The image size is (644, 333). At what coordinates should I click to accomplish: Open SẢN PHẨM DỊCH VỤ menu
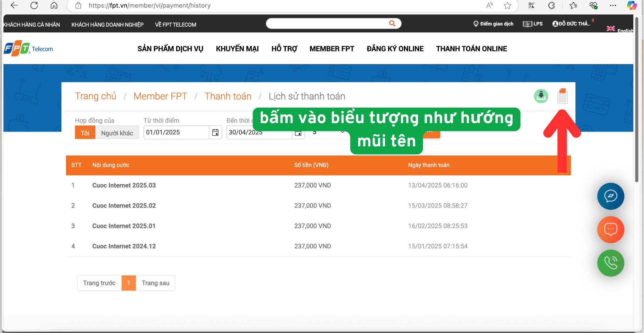[x=170, y=49]
